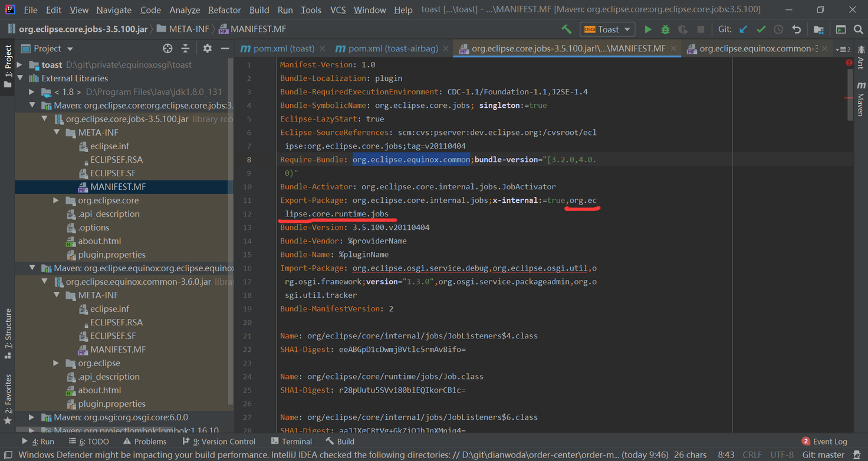Collapse the External Libraries node
The image size is (868, 461).
(x=21, y=78)
